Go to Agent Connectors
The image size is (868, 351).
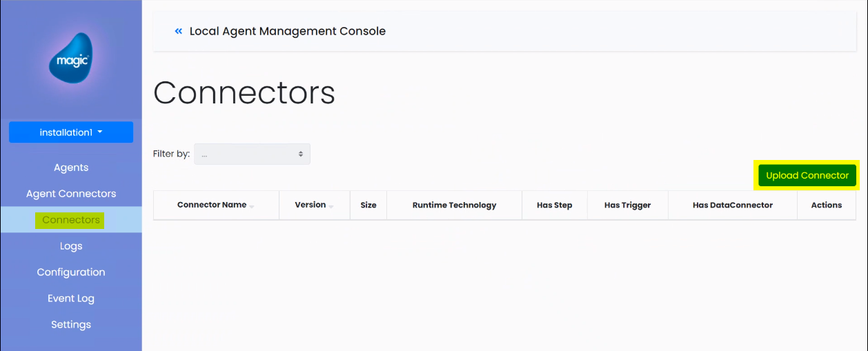click(71, 194)
